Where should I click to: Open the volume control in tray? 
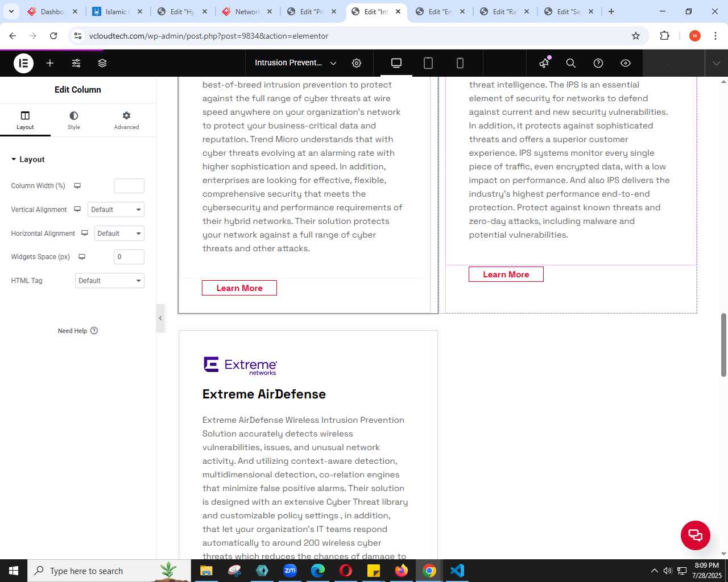[x=668, y=571]
